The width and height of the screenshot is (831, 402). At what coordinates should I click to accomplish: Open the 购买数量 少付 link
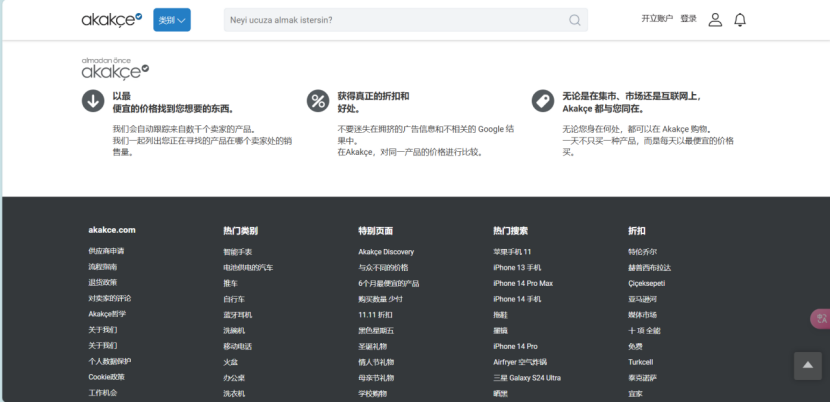pyautogui.click(x=381, y=299)
